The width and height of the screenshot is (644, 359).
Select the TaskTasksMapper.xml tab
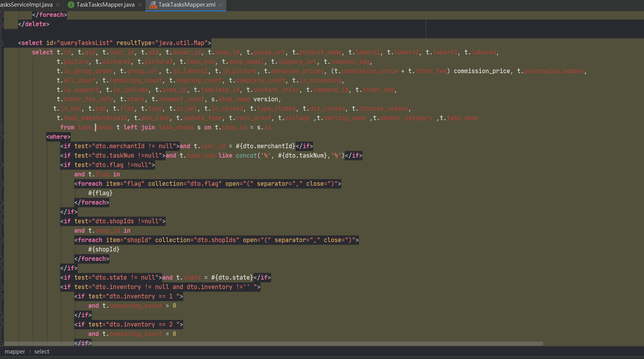click(x=187, y=5)
